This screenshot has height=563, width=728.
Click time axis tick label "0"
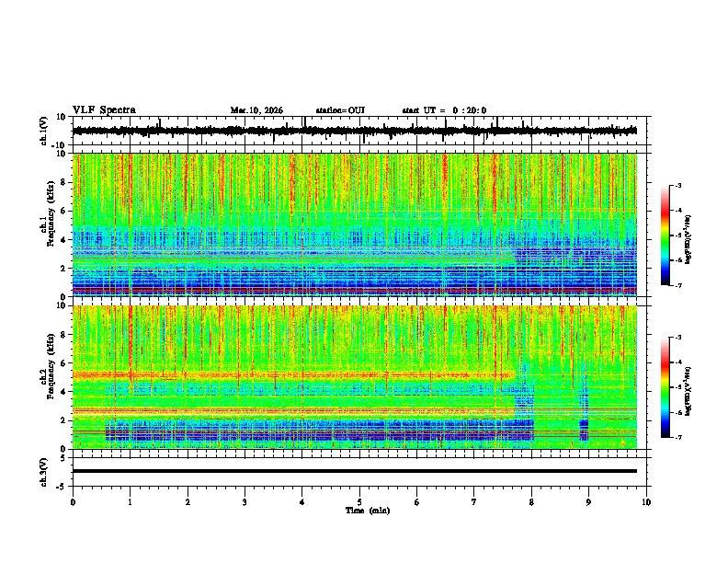[x=73, y=502]
